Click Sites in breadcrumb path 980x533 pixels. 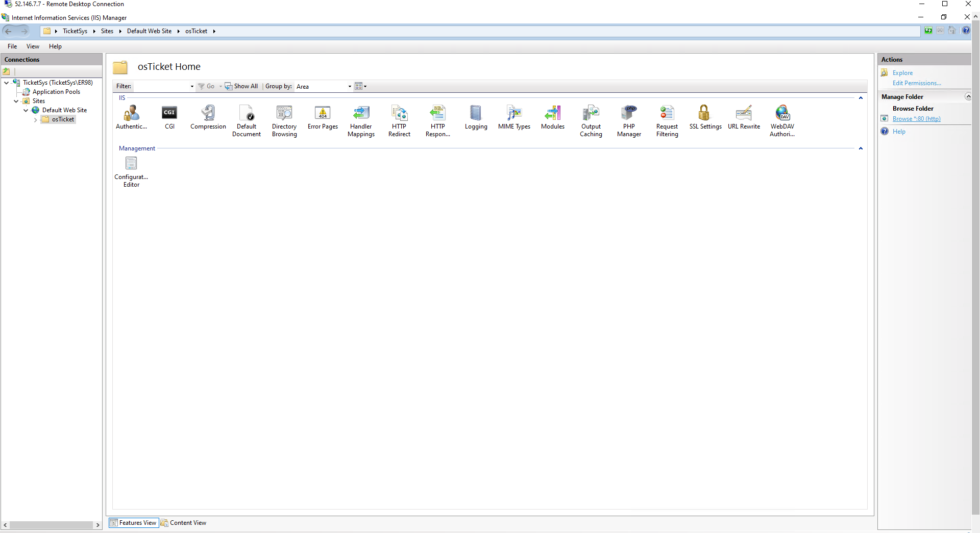coord(107,31)
